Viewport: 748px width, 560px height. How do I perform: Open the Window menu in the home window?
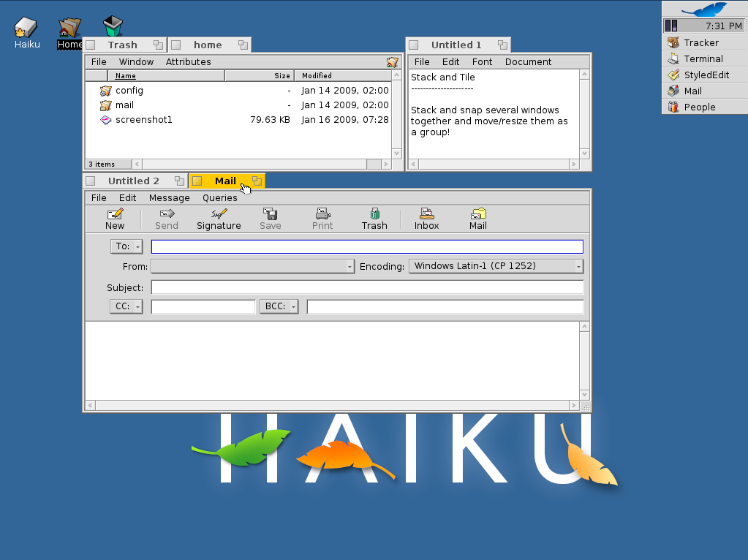pos(136,62)
